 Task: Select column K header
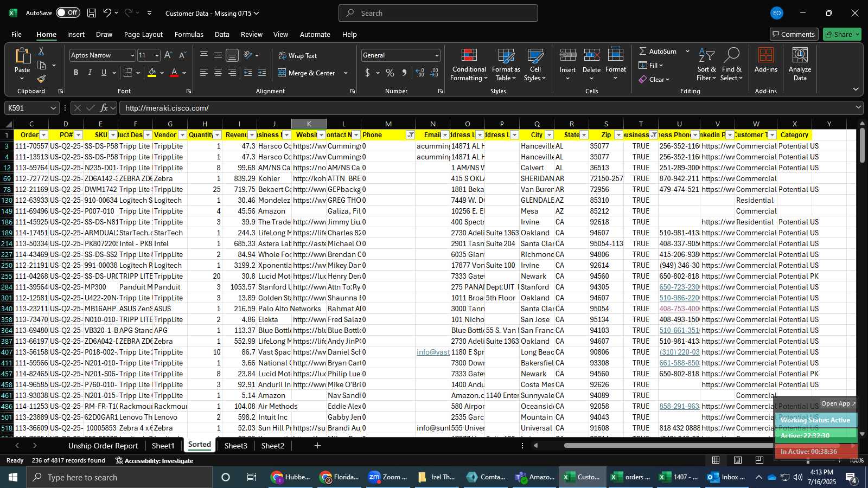(309, 124)
